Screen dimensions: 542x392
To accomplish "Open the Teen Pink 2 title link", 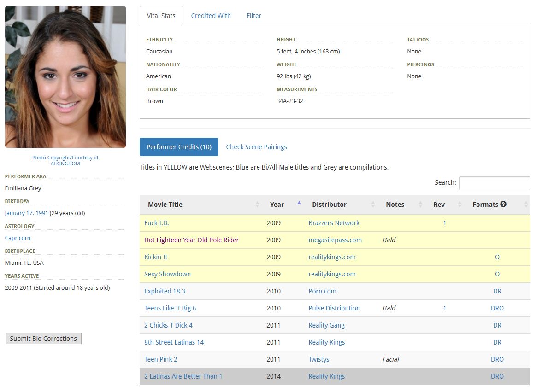I will point(161,359).
